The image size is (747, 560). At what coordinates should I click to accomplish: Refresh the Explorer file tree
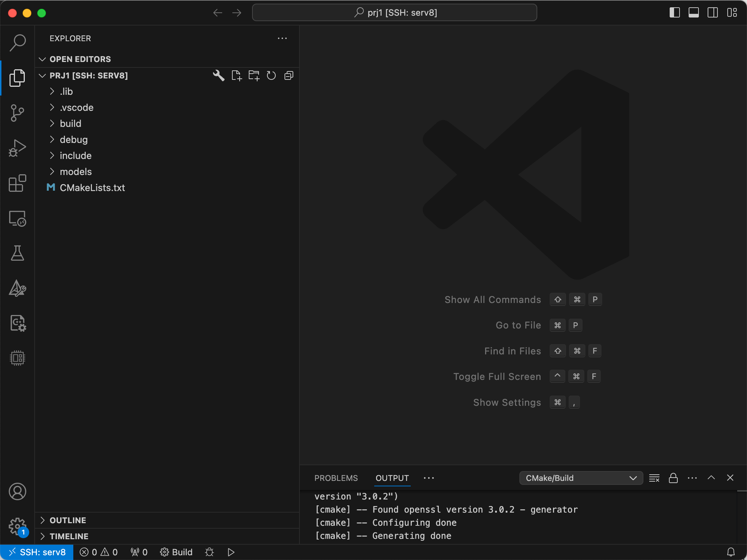pyautogui.click(x=271, y=75)
